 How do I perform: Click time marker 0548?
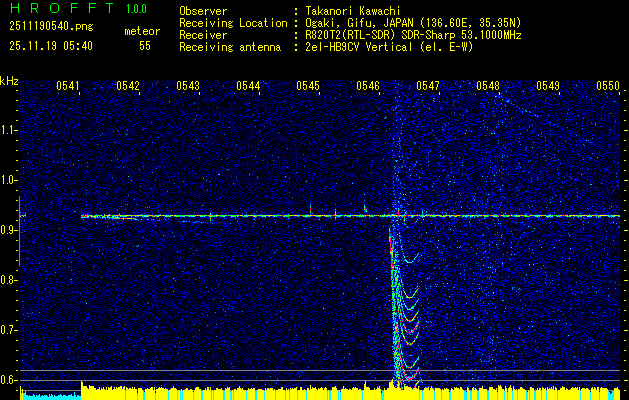tap(488, 85)
